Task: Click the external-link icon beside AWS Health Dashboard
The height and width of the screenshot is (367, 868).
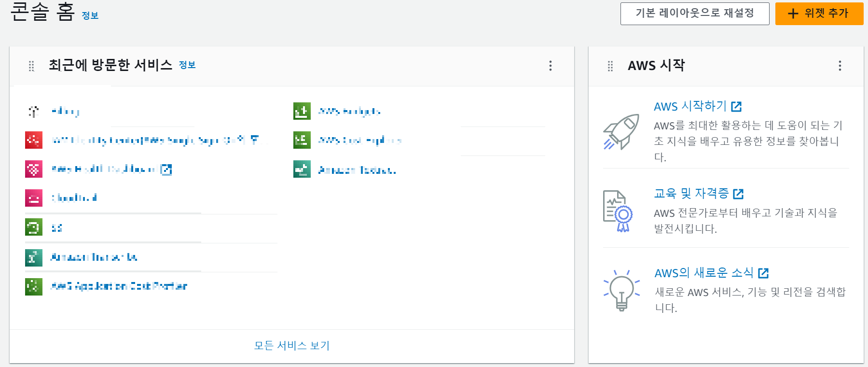Action: [166, 169]
